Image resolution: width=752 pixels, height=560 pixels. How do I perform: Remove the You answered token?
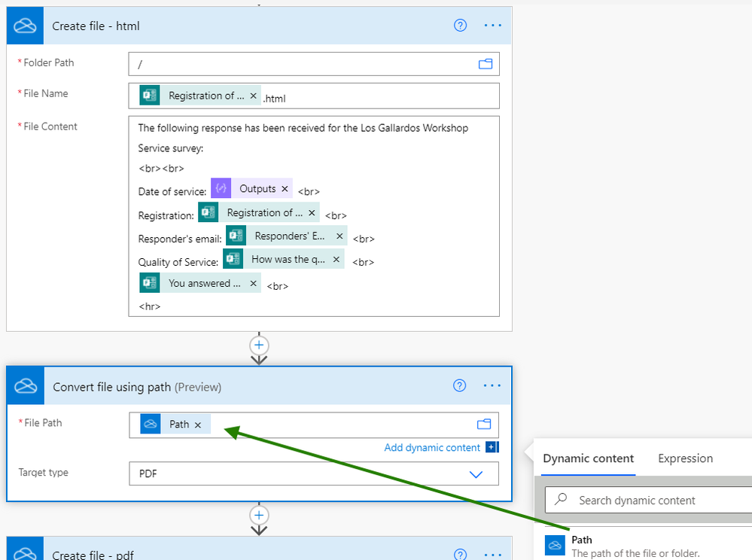coord(253,283)
